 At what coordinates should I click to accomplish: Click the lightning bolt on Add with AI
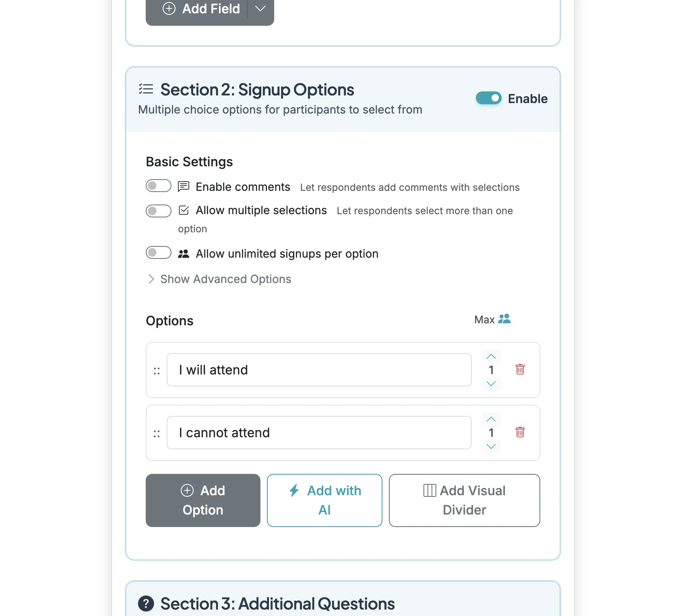[293, 491]
